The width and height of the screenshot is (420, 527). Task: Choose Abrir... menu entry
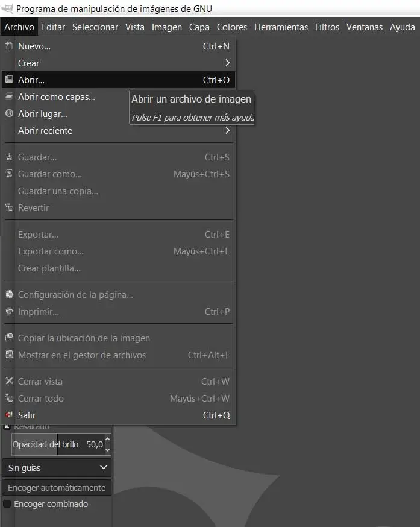(x=118, y=80)
